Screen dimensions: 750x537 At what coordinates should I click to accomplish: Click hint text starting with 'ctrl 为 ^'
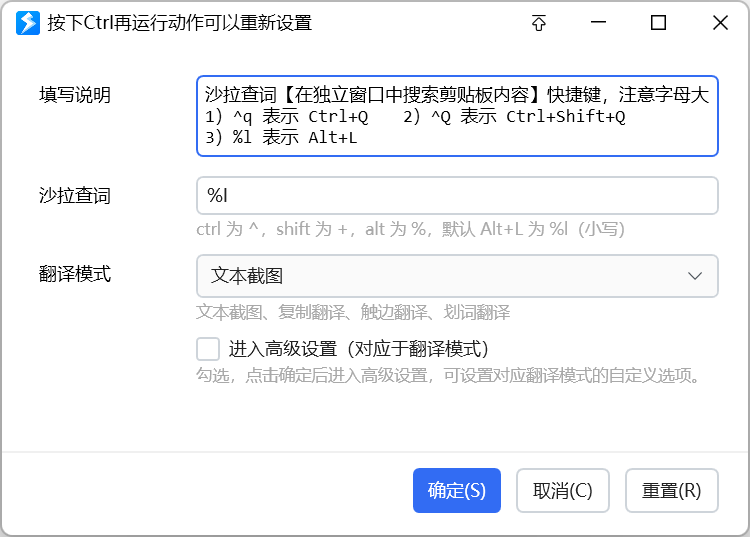click(x=410, y=229)
